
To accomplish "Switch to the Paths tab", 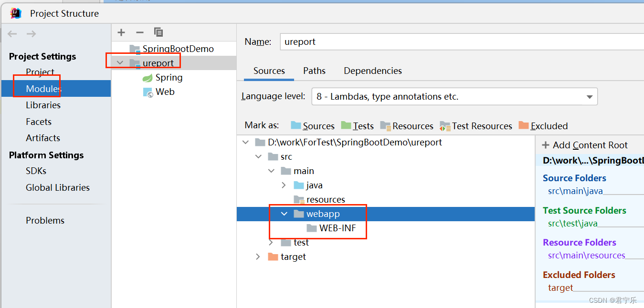I will coord(314,71).
